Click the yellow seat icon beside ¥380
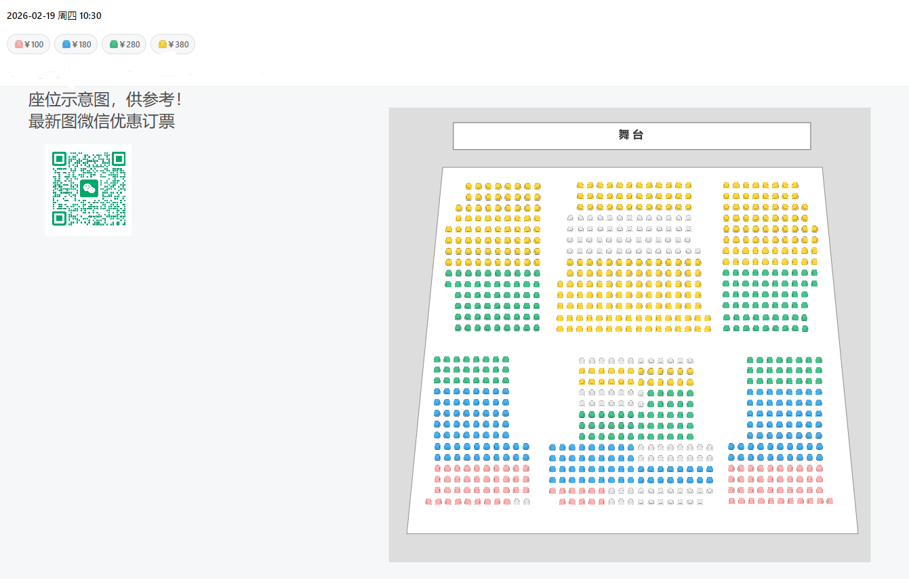This screenshot has height=588, width=909. pyautogui.click(x=163, y=45)
